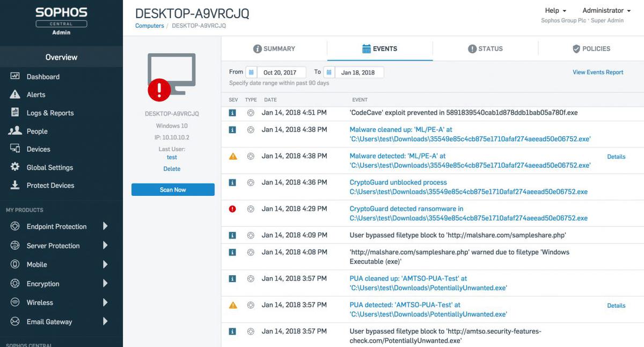This screenshot has width=644, height=347.
Task: Switch to the Status tab
Action: [x=485, y=49]
